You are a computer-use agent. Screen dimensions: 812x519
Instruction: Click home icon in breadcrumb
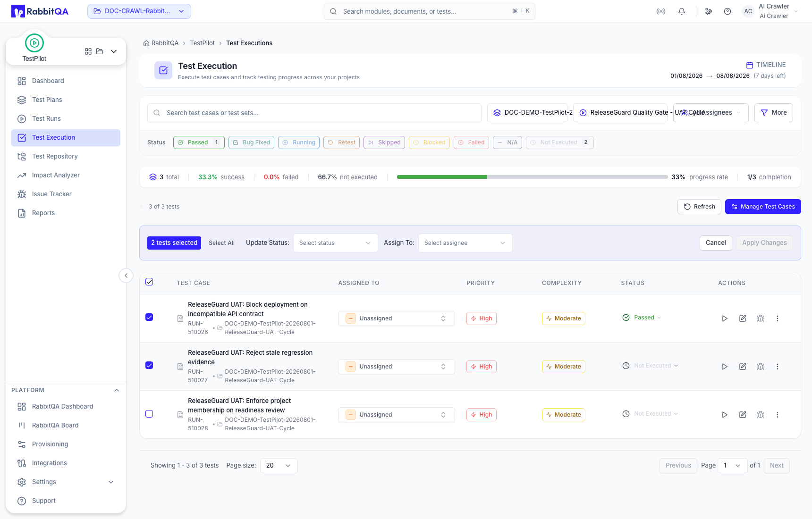(x=146, y=43)
